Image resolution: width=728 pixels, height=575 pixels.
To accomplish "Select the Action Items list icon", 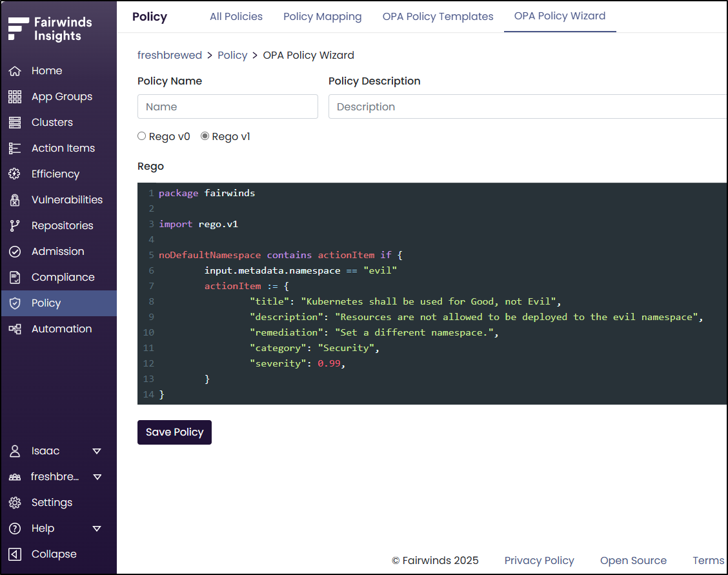I will pyautogui.click(x=15, y=148).
